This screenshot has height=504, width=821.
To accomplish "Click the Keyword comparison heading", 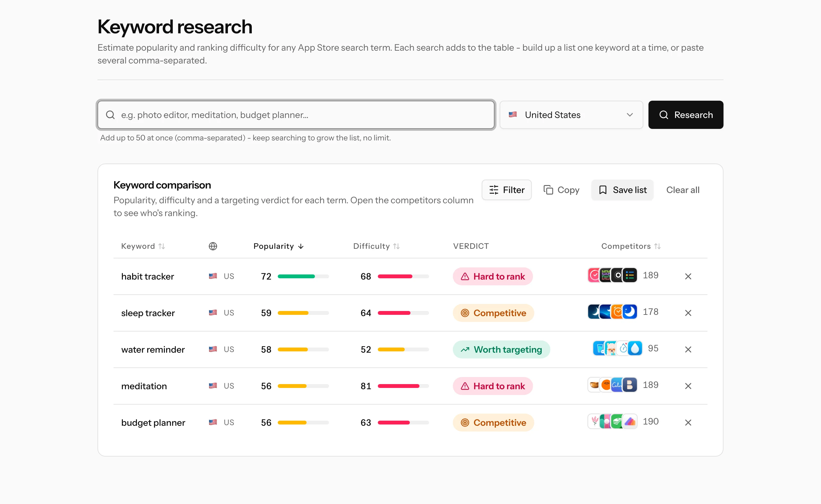I will [x=162, y=185].
